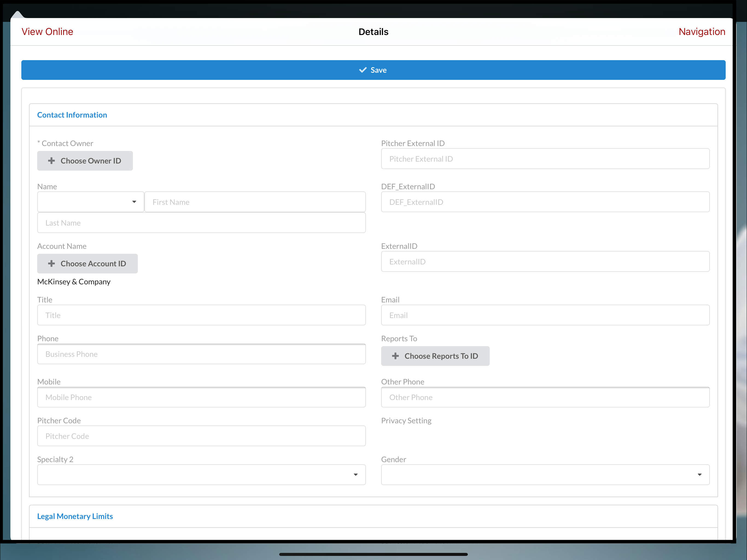Click the McKinsey & Company account name
Image resolution: width=747 pixels, height=560 pixels.
pos(74,281)
